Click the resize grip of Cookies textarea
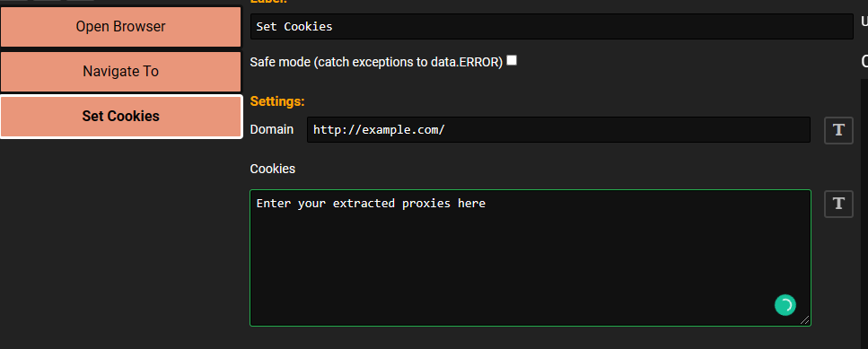This screenshot has width=868, height=349. tap(805, 319)
